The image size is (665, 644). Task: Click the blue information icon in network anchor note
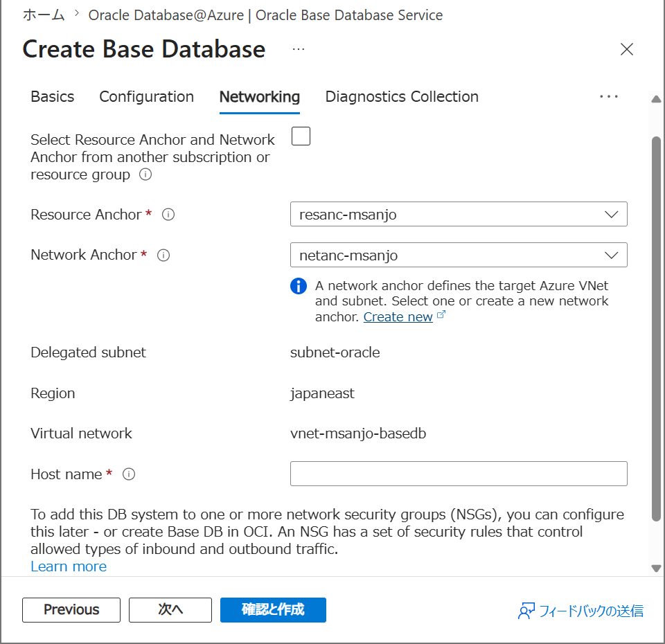click(299, 286)
